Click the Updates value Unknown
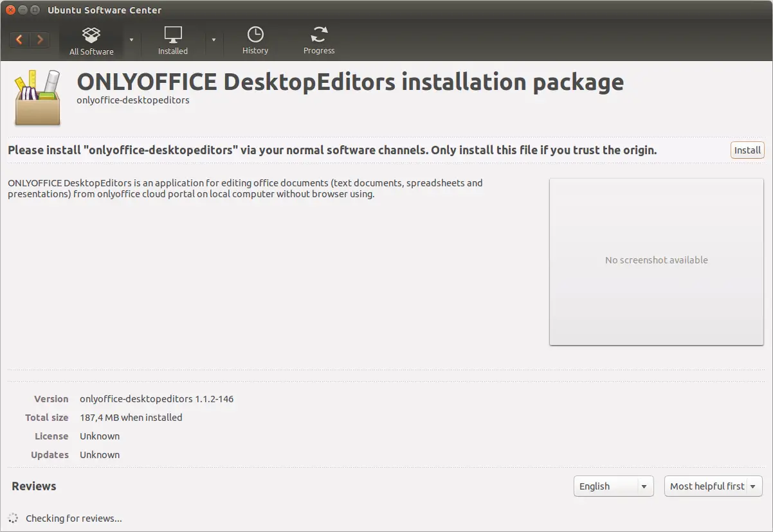This screenshot has width=773, height=532. pyautogui.click(x=100, y=455)
